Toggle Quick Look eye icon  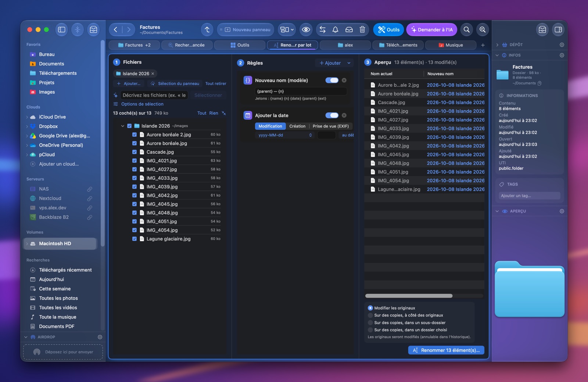click(306, 30)
